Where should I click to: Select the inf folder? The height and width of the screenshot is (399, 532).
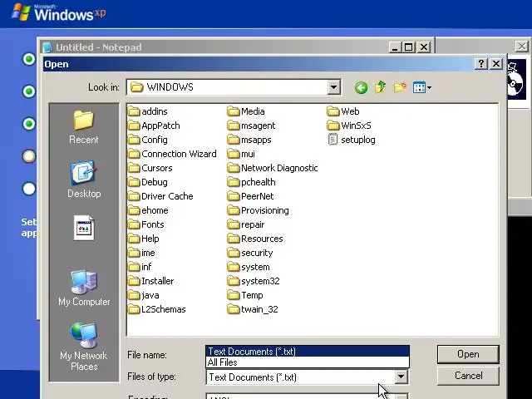click(140, 267)
